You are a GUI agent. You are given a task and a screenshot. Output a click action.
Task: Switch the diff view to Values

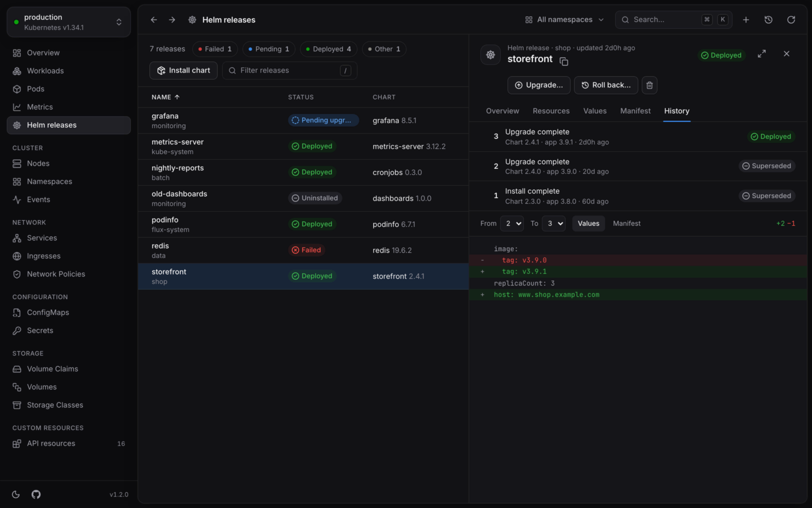[x=589, y=224]
